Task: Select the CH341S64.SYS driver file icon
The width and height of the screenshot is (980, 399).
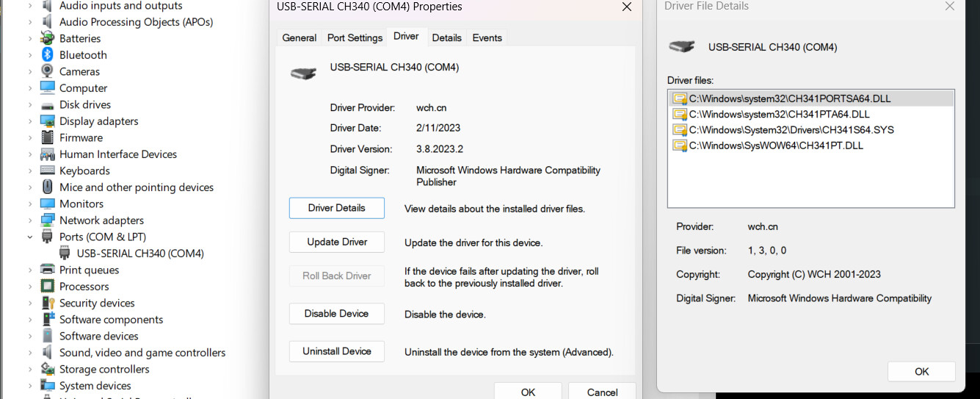Action: 680,130
